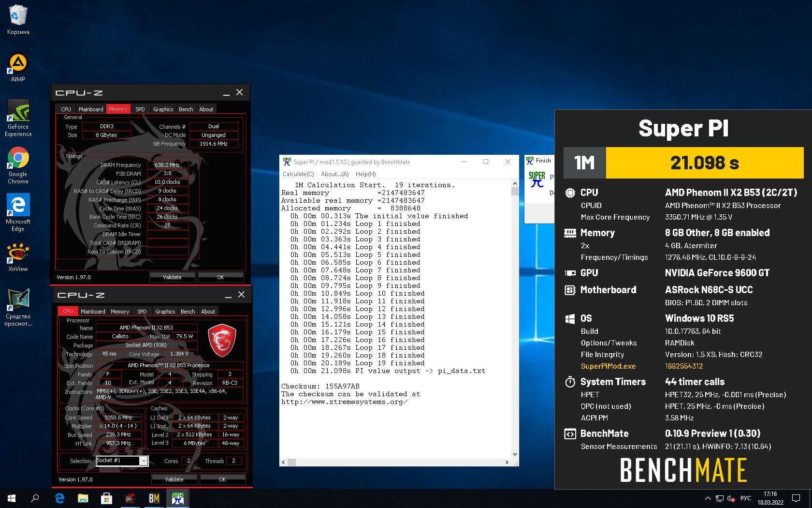Open the XnView desktop shortcut
812x508 pixels.
pyautogui.click(x=18, y=257)
